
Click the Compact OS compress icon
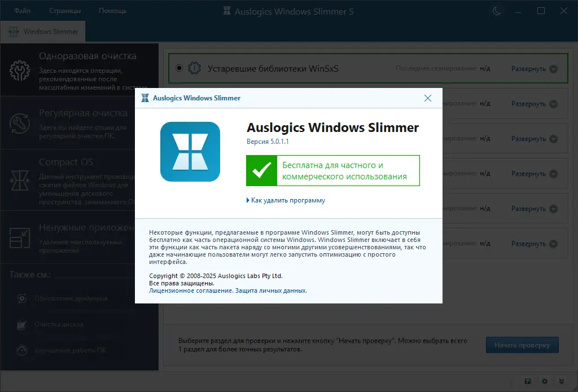pos(20,180)
